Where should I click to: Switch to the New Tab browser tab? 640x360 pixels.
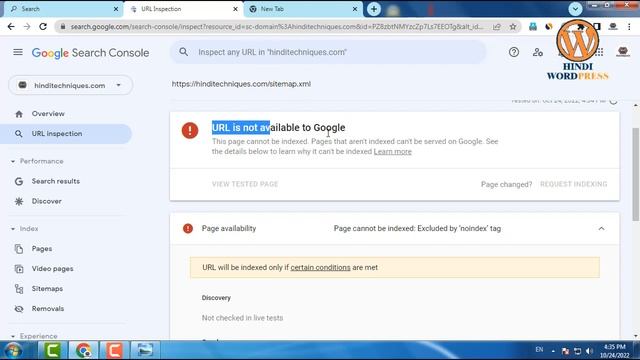tap(303, 9)
